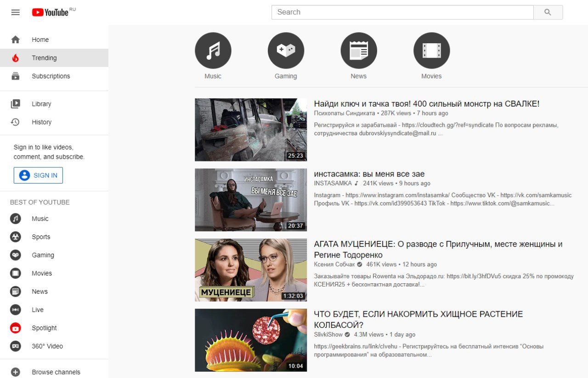
Task: Select Library label in sidebar
Action: pyautogui.click(x=41, y=104)
